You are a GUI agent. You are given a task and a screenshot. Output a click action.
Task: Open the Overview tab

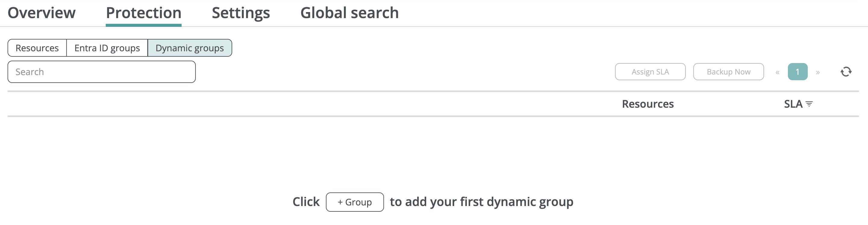(x=42, y=13)
